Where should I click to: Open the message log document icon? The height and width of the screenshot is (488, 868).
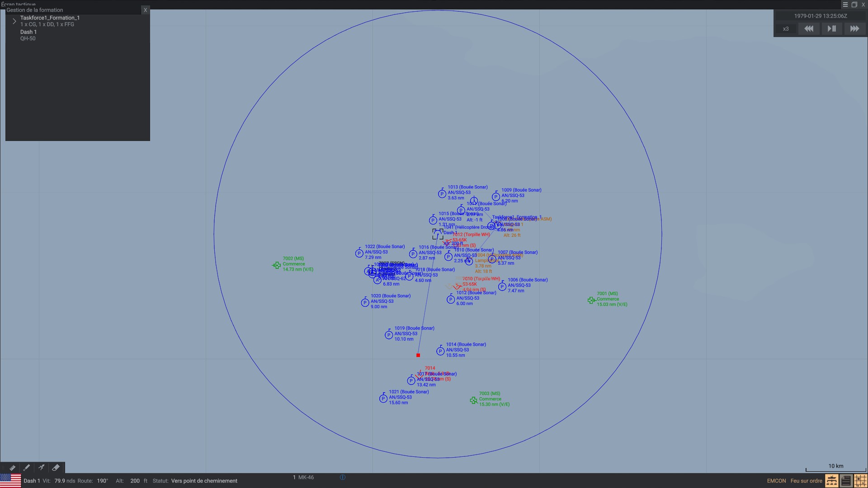pyautogui.click(x=846, y=481)
